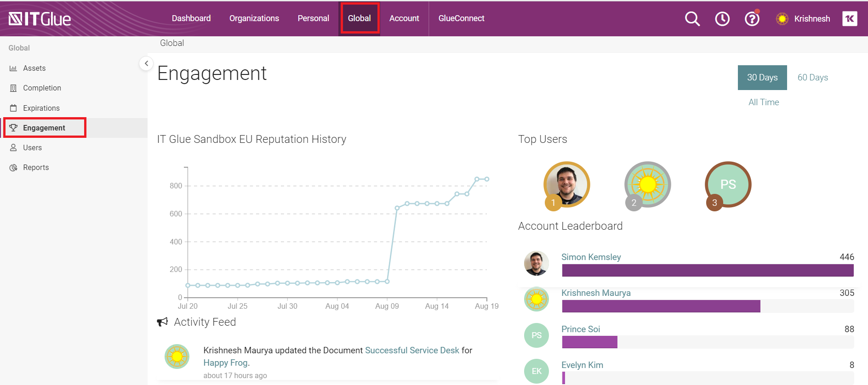Click the IT Glue logo
Viewport: 868px width, 385px height.
coord(40,19)
